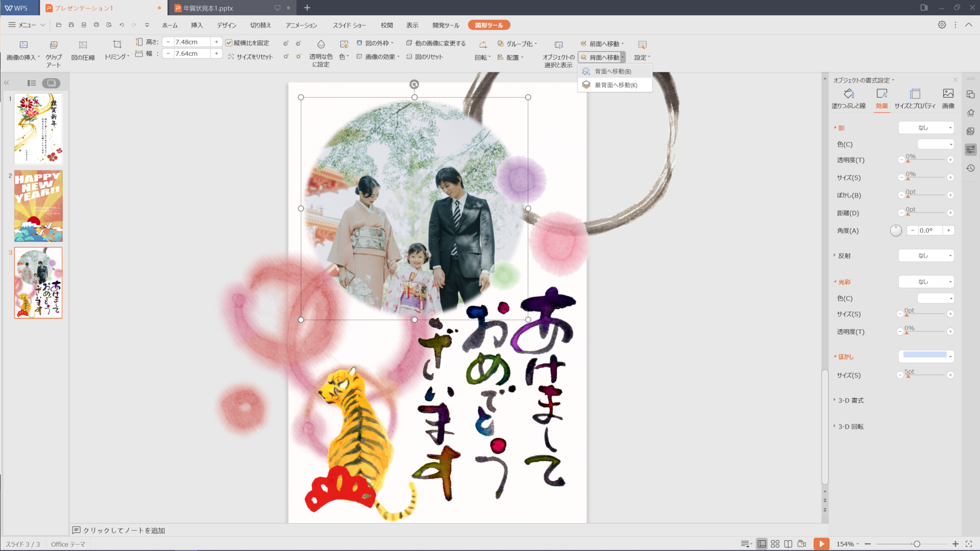Click the Save icon in quick toolbar
This screenshot has height=551, width=980.
pyautogui.click(x=71, y=25)
